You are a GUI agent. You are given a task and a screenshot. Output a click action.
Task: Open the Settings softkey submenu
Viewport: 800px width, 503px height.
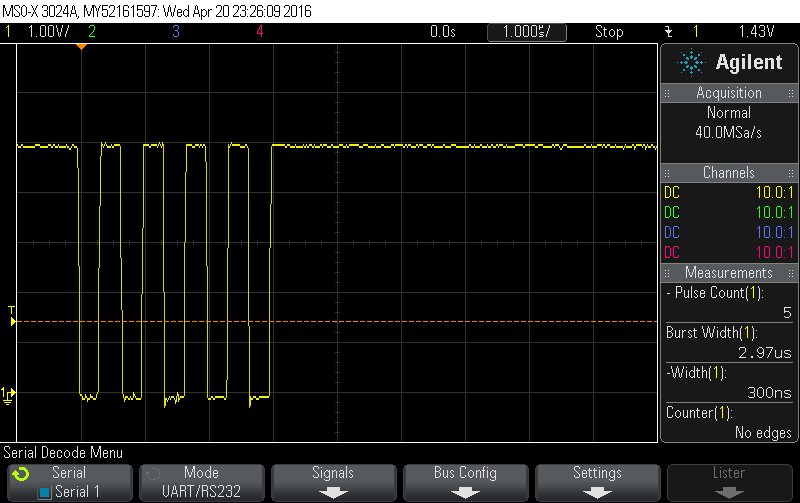pos(597,481)
